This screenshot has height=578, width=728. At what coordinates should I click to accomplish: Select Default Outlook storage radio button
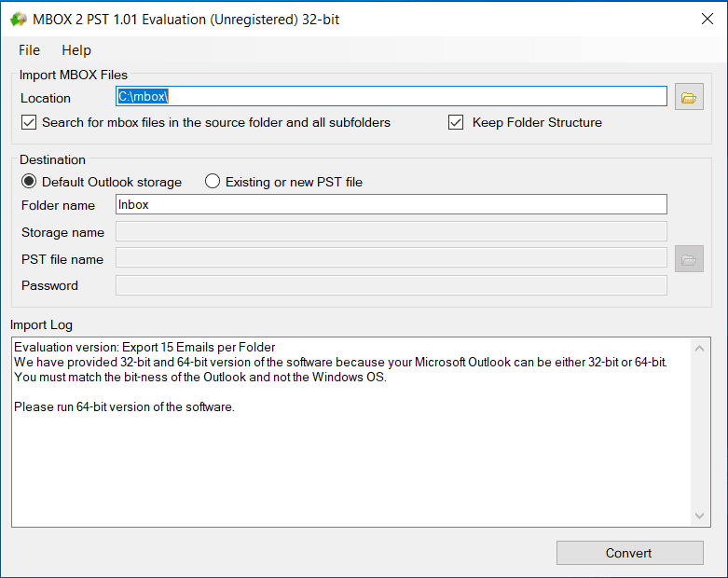click(29, 182)
